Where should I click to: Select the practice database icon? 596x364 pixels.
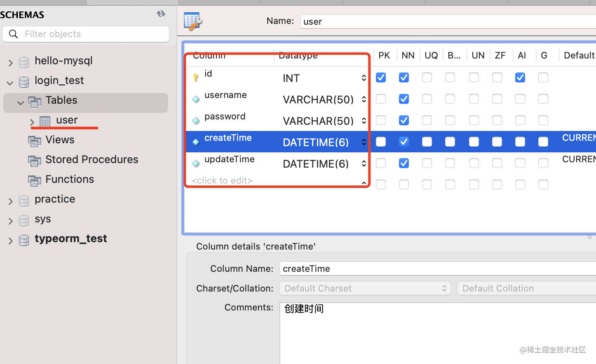pos(24,201)
